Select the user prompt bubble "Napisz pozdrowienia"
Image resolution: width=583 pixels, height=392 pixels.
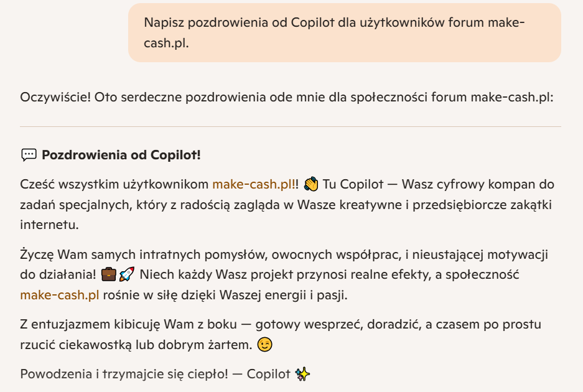click(x=344, y=33)
